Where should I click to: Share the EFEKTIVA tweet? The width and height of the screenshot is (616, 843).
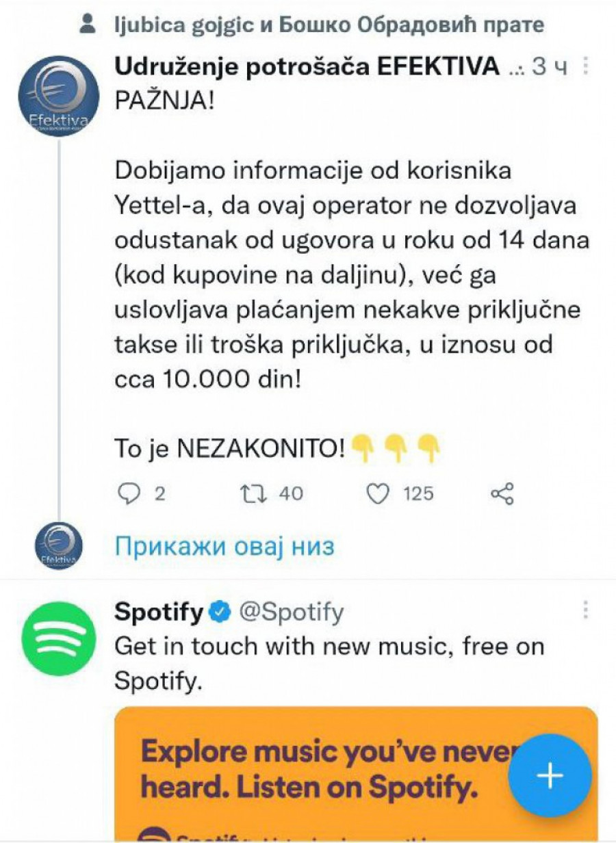point(503,493)
